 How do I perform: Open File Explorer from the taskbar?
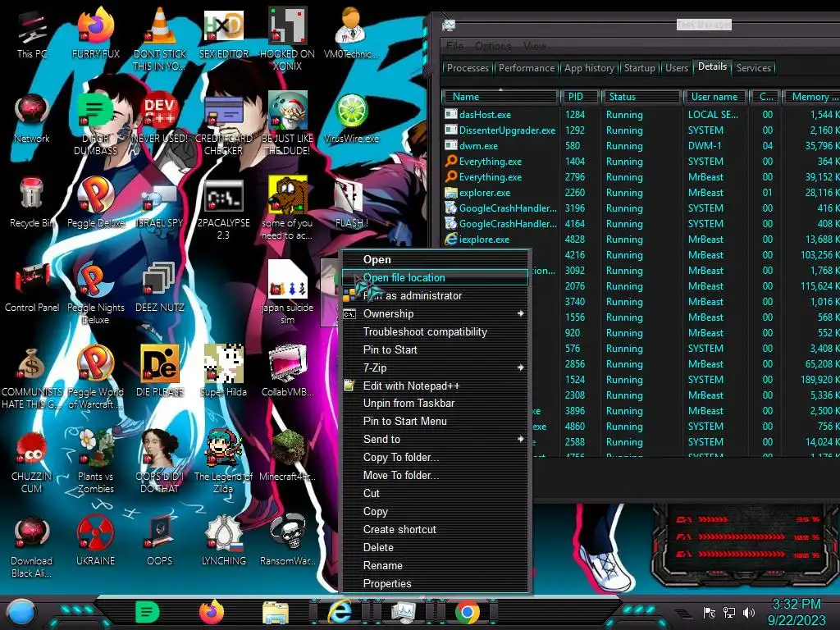(x=276, y=612)
